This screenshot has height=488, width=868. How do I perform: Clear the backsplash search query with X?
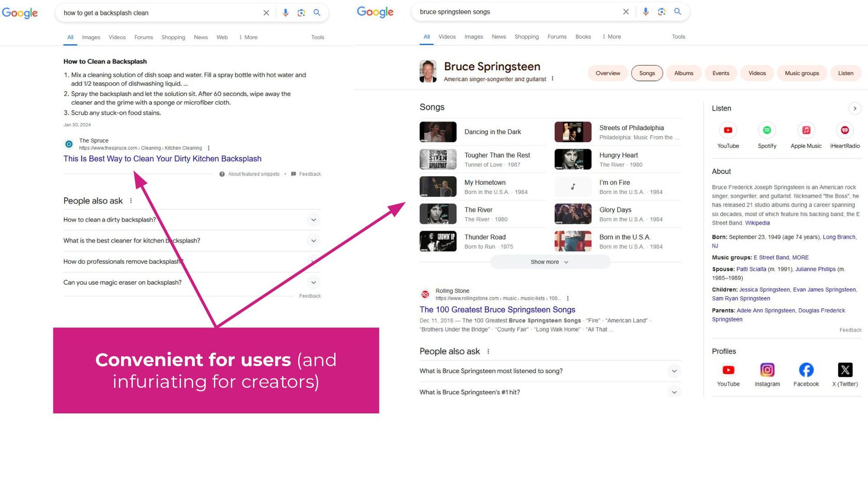coord(266,13)
